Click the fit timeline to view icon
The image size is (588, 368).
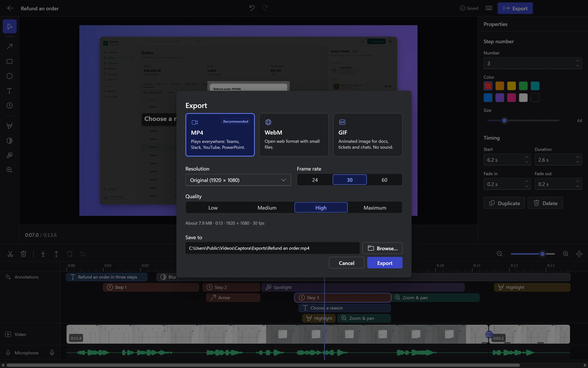point(579,254)
